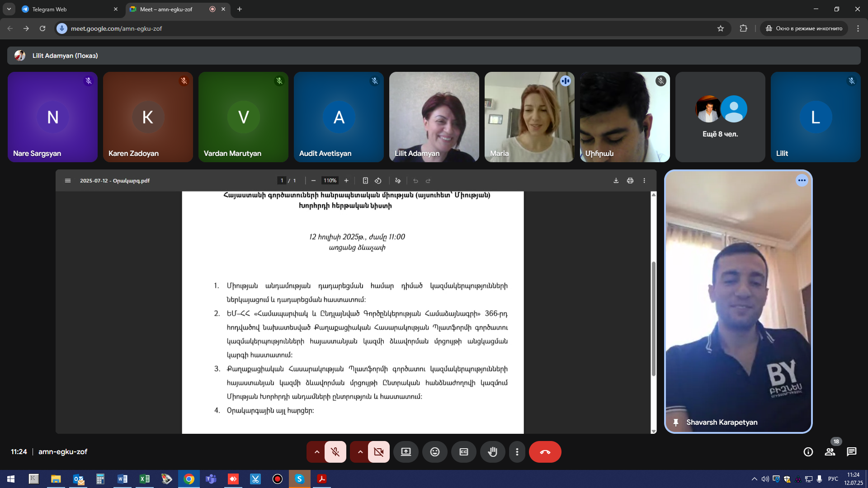Open Windows Start menu

pyautogui.click(x=11, y=479)
